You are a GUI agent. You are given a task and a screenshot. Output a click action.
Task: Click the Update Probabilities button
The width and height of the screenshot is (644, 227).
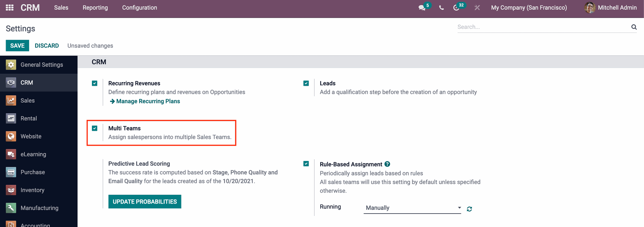click(145, 202)
